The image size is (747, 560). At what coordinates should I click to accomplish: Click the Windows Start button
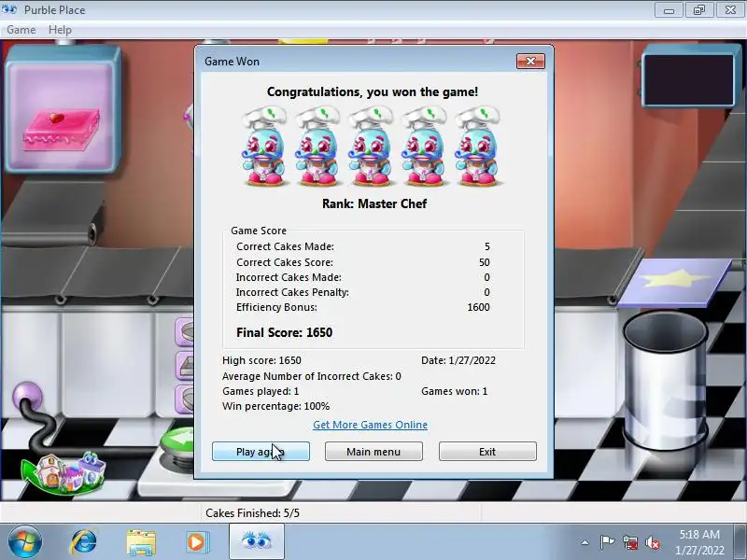point(25,542)
